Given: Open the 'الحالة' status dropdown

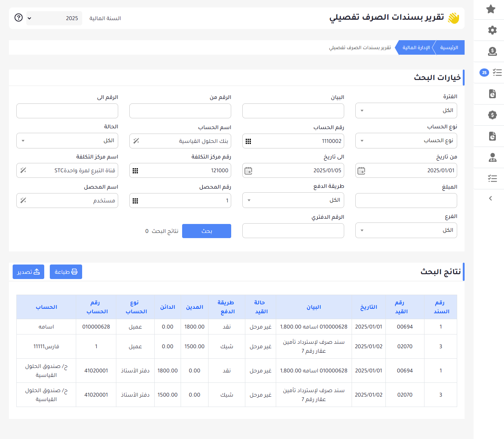Looking at the screenshot, I should (x=67, y=141).
